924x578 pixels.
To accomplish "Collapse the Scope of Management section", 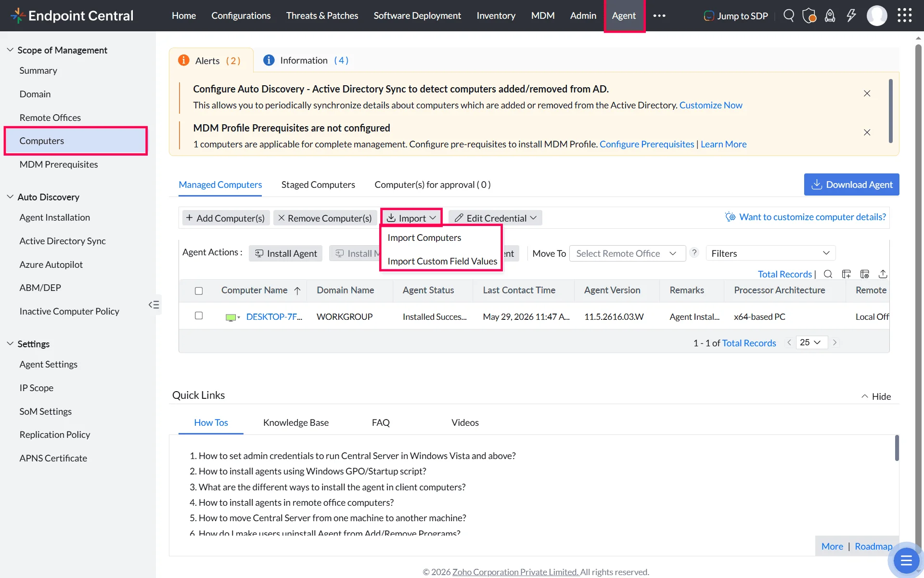I will tap(10, 50).
